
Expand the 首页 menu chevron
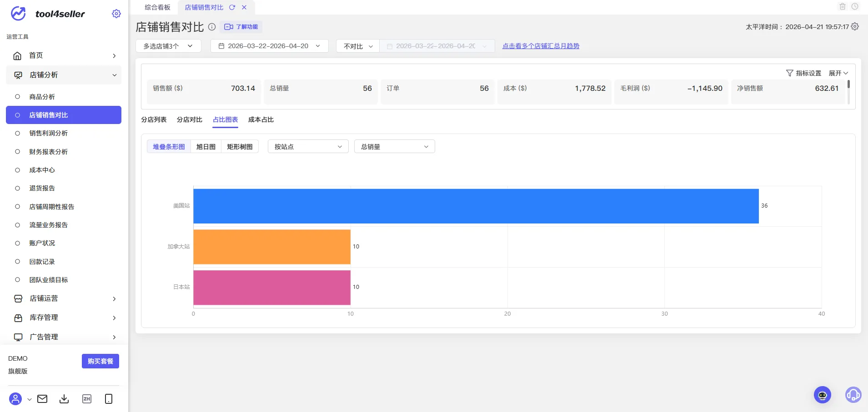114,55
